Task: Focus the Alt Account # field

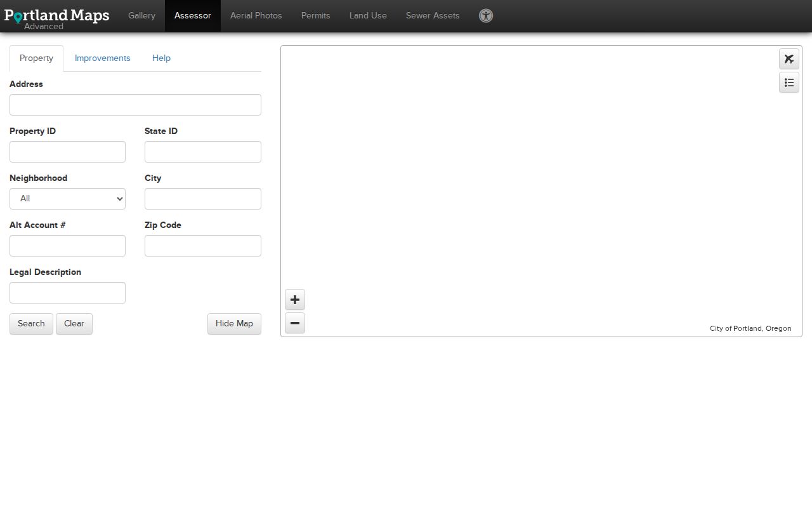Action: [67, 246]
